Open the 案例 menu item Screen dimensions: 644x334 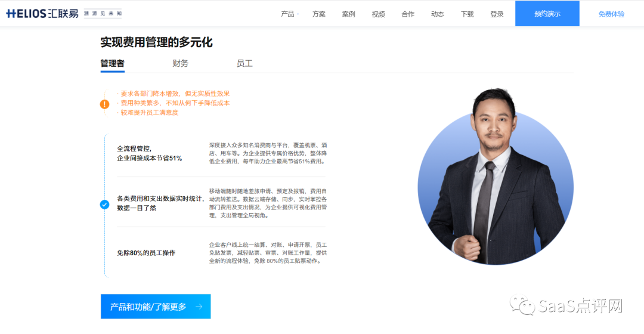coord(348,14)
